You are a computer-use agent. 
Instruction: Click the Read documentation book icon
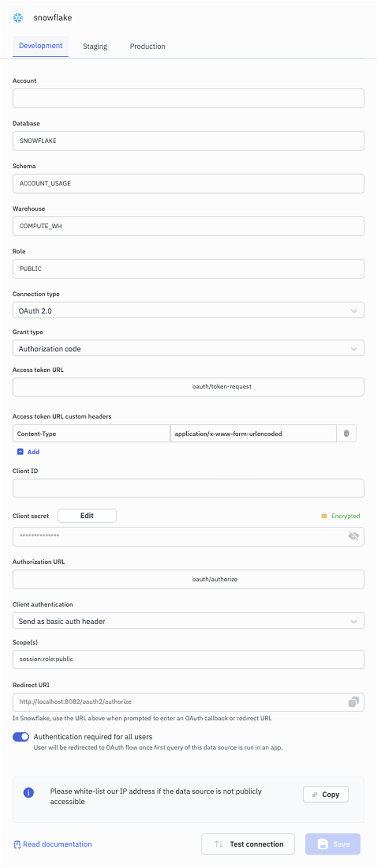[x=17, y=844]
